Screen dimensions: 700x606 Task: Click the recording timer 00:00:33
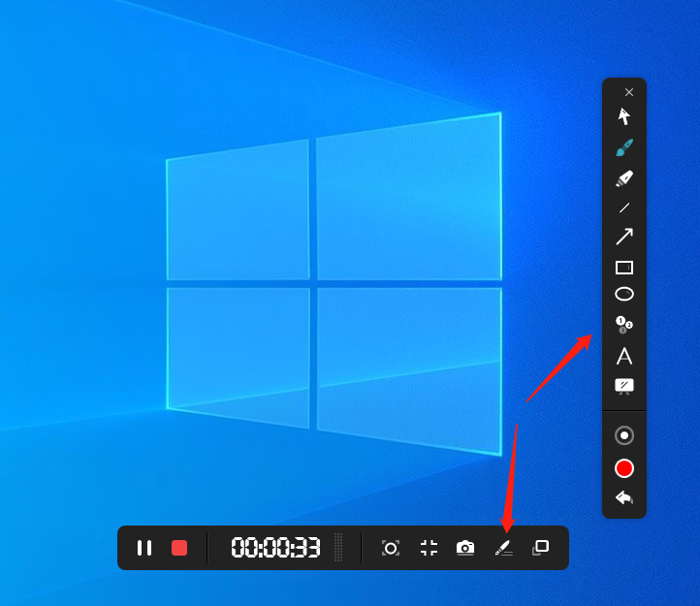pyautogui.click(x=275, y=548)
